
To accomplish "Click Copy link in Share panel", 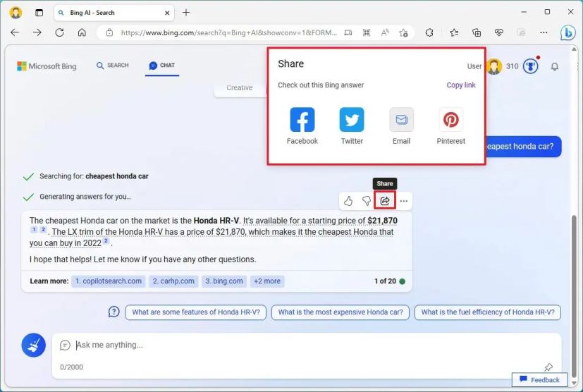I will click(x=460, y=85).
